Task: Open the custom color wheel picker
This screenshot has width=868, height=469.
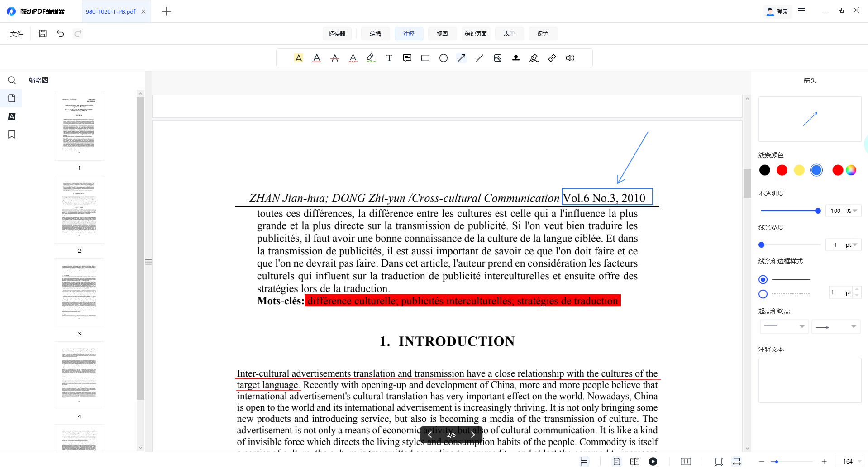Action: point(851,170)
